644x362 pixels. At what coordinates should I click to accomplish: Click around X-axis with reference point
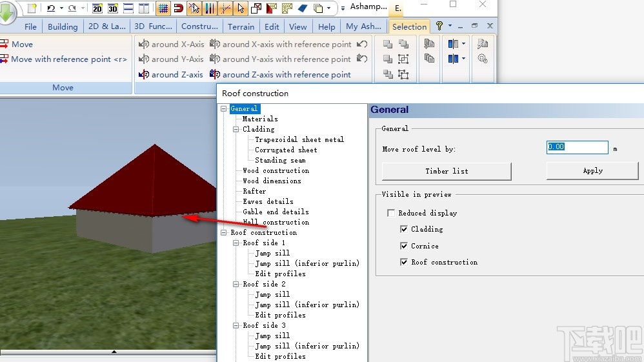[x=281, y=44]
